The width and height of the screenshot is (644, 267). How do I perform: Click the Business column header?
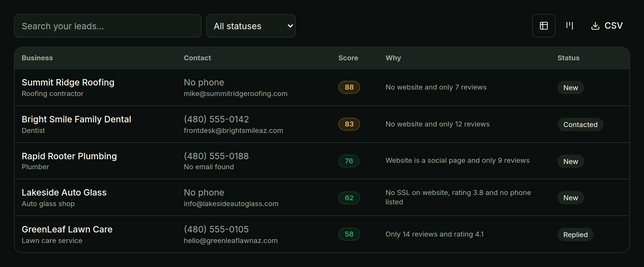[x=37, y=58]
